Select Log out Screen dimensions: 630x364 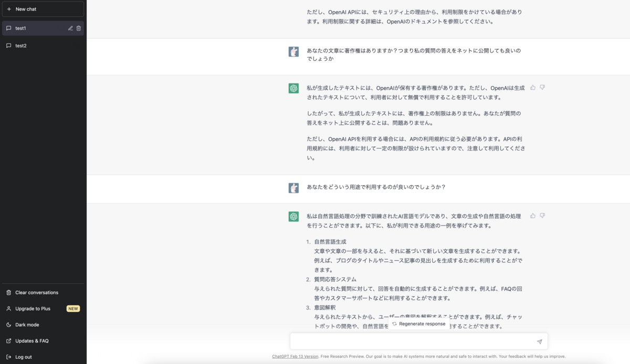(x=43, y=357)
